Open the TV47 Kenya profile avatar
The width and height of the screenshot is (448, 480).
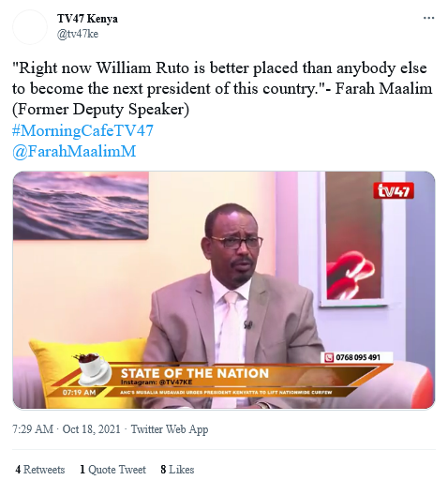point(30,27)
